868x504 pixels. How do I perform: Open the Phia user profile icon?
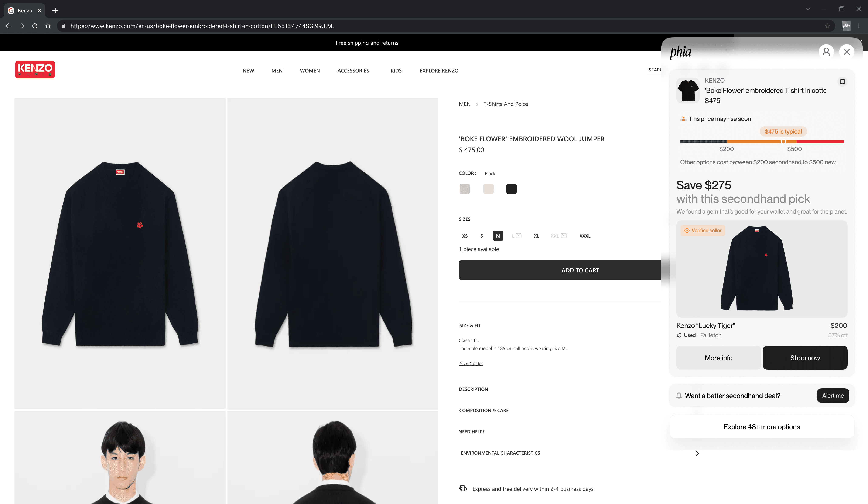tap(826, 52)
